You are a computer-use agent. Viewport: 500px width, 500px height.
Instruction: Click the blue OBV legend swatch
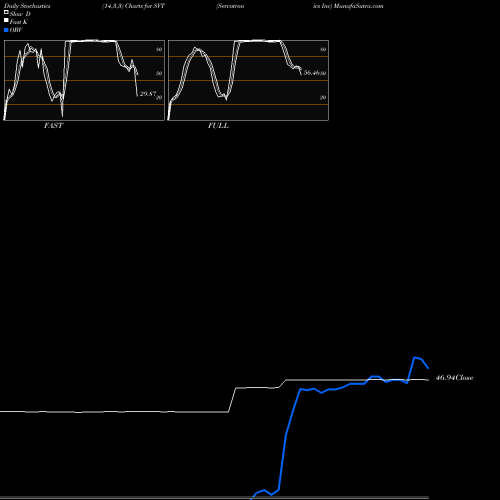[6, 30]
